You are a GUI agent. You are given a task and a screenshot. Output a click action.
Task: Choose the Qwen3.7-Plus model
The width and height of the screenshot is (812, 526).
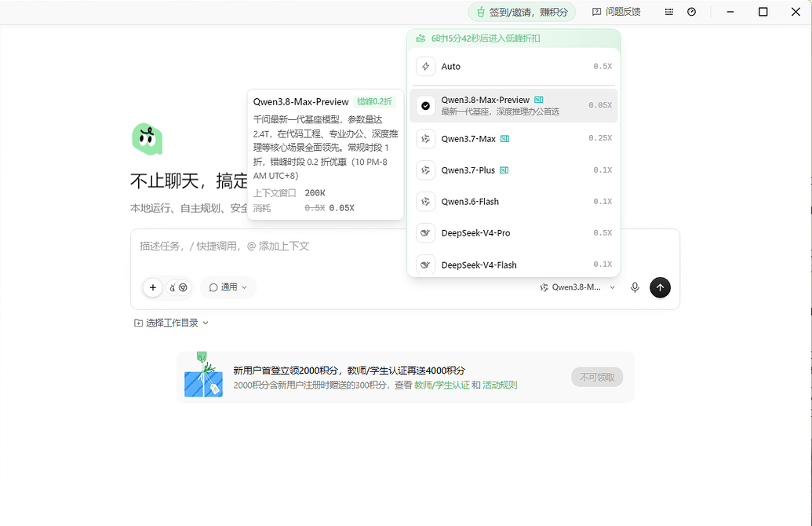514,170
